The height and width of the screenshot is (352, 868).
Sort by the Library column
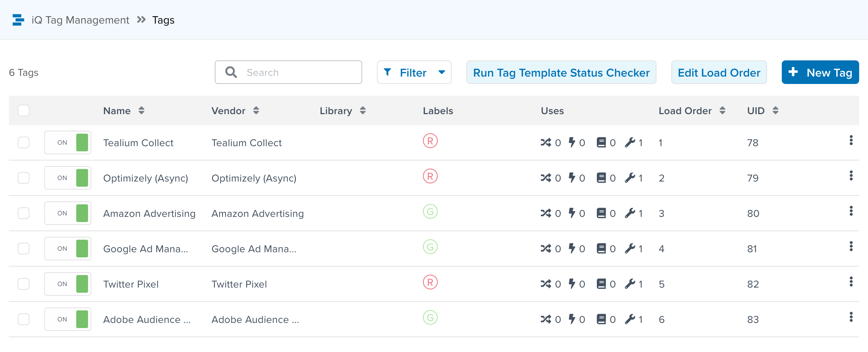point(363,110)
